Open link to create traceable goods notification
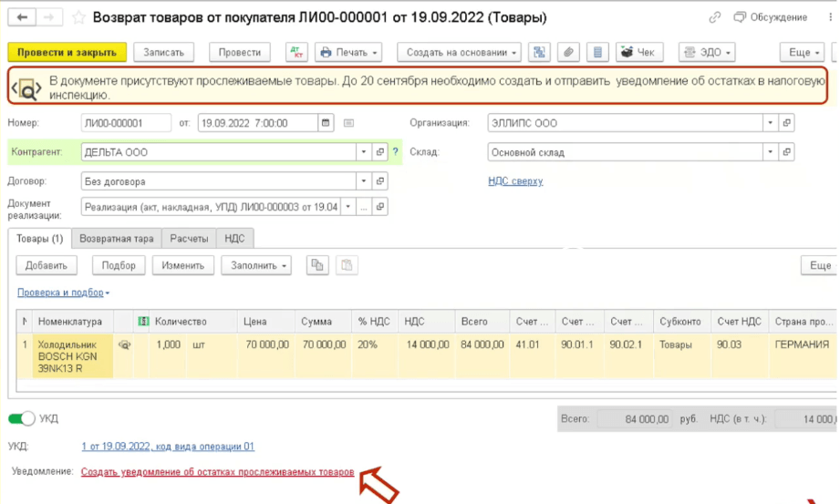This screenshot has width=840, height=504. [x=217, y=472]
